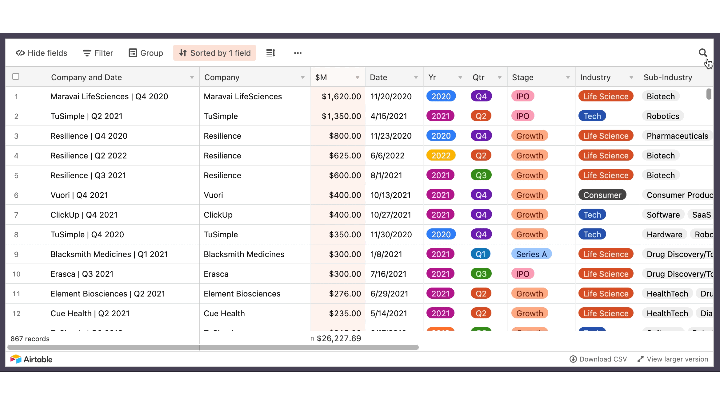
Task: Toggle the select-all header checkbox
Action: (x=16, y=77)
